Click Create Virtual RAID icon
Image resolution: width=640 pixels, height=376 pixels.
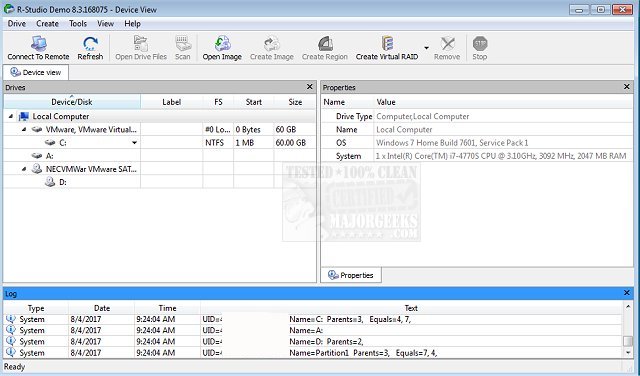coord(387,43)
